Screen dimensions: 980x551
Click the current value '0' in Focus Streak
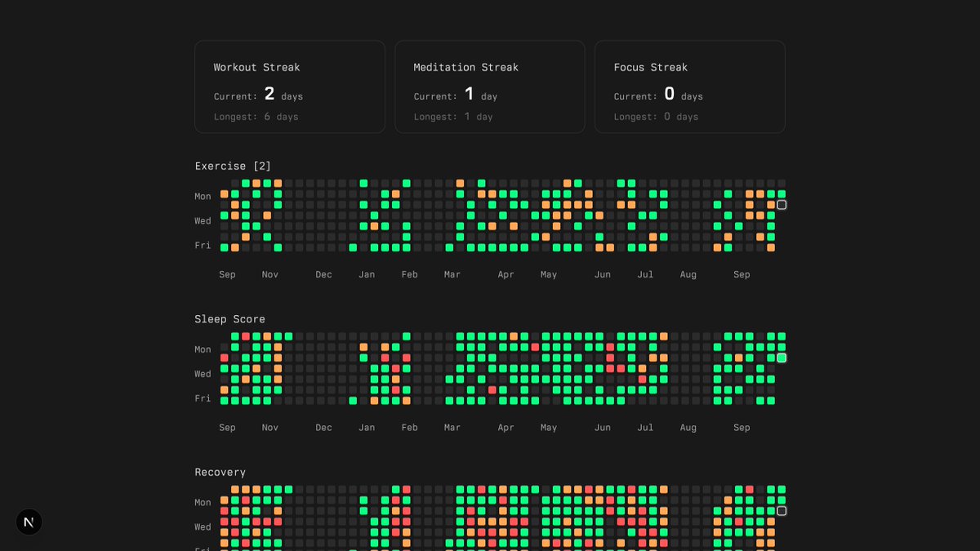click(x=670, y=94)
